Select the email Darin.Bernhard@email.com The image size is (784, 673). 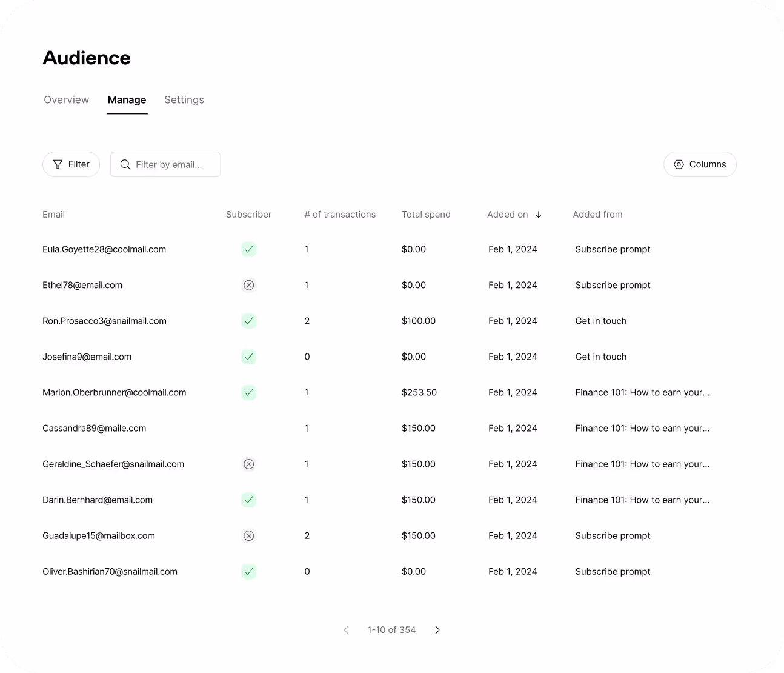pyautogui.click(x=98, y=500)
